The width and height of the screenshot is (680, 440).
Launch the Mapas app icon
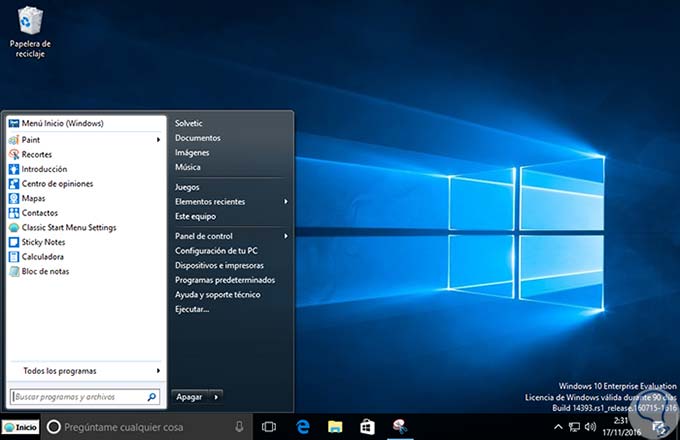tap(14, 199)
